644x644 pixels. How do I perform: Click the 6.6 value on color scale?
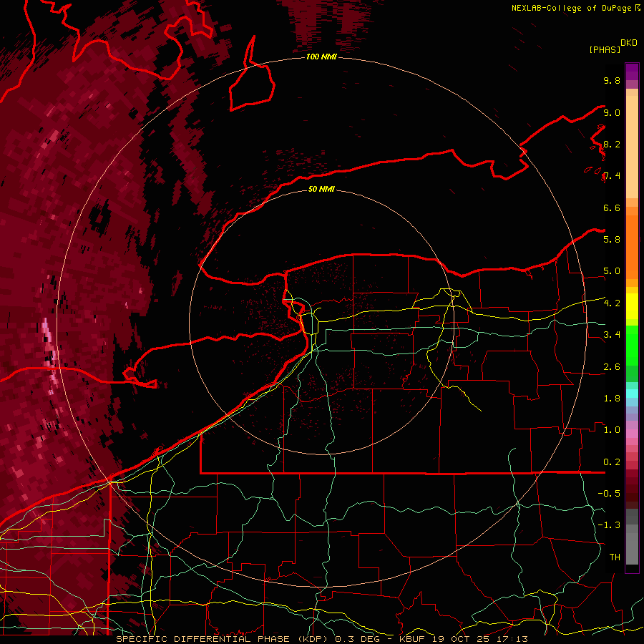point(612,208)
